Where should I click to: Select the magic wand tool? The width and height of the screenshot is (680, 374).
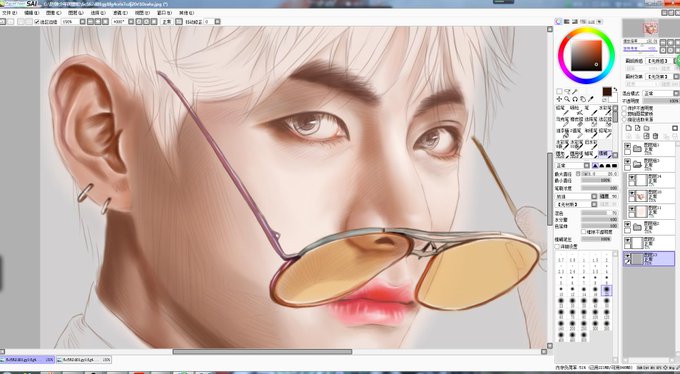(575, 92)
